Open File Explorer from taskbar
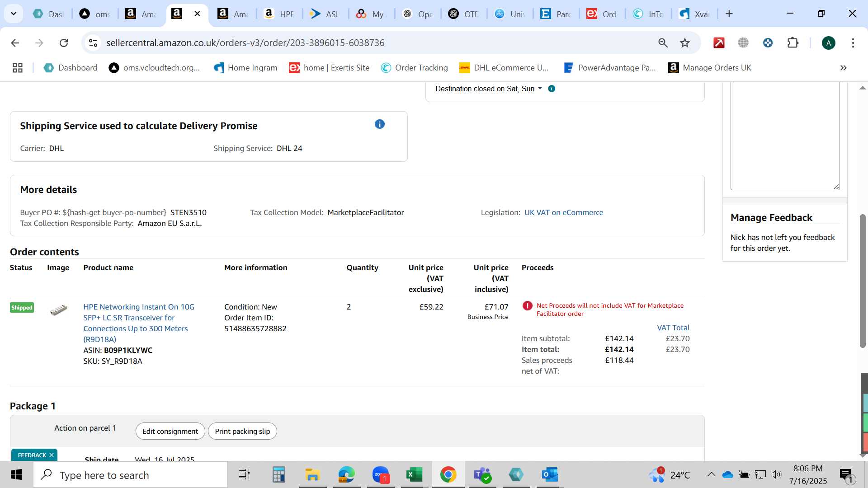 [x=312, y=475]
